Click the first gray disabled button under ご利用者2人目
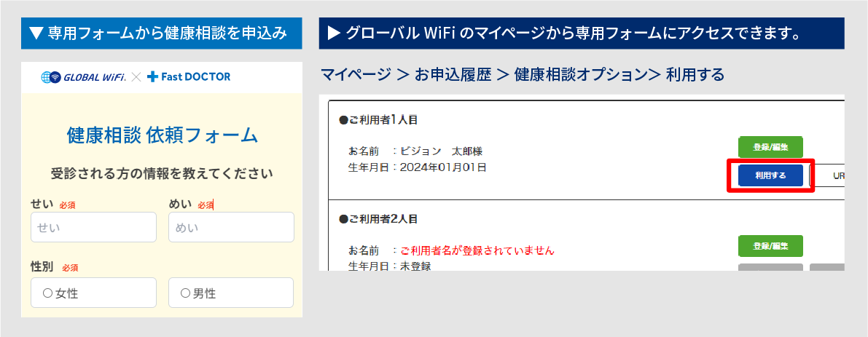Viewport: 868px width, 337px height. (x=770, y=267)
